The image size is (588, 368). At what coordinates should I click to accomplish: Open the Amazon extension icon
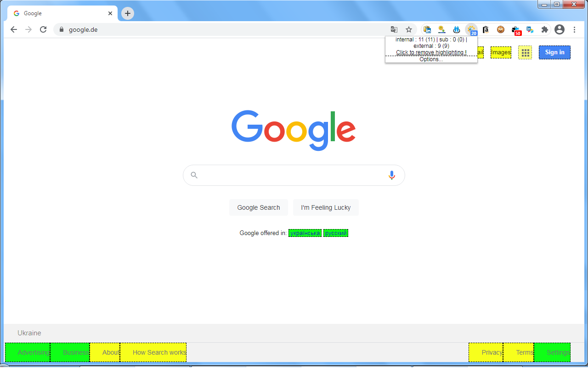(486, 29)
